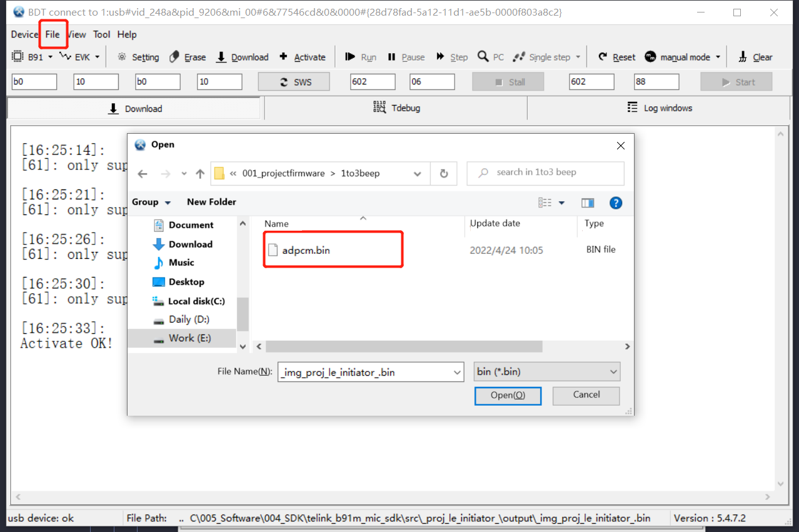Click the SWS toggle button
The width and height of the screenshot is (799, 532).
[293, 81]
